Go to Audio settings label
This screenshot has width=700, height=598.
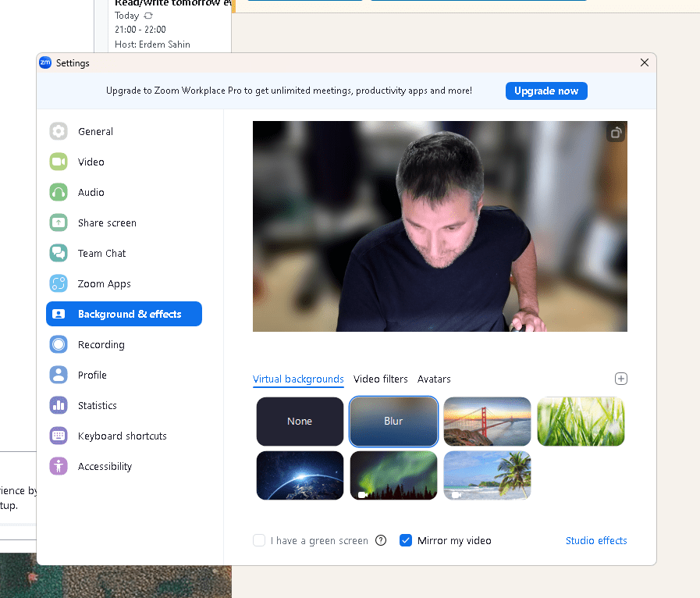[91, 193]
